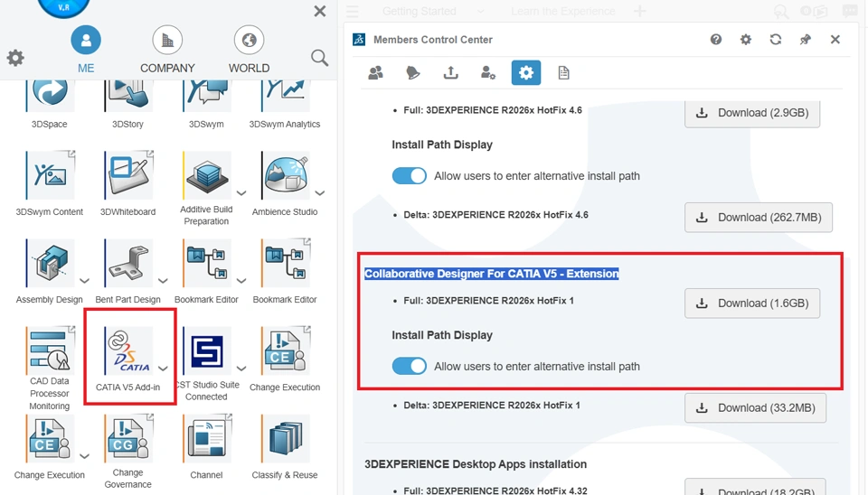Search apps with the magnifier icon
868x495 pixels.
[319, 58]
